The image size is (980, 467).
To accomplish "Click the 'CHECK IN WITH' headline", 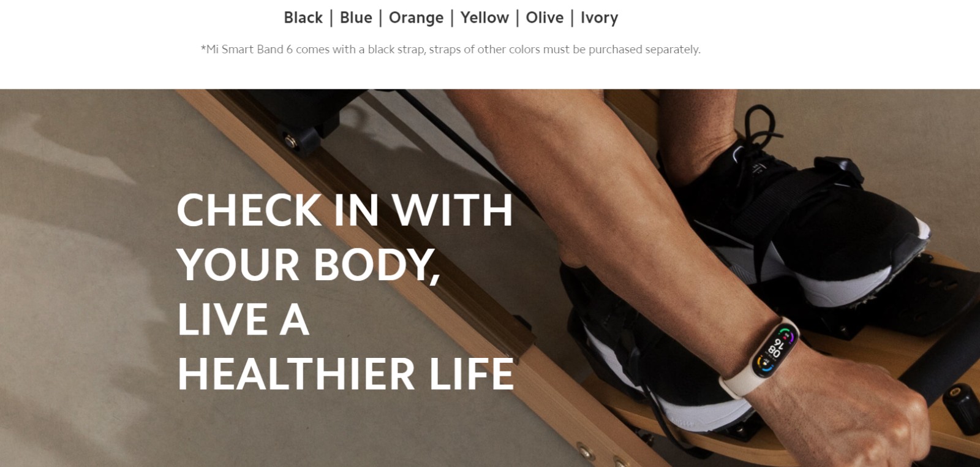I will click(344, 210).
